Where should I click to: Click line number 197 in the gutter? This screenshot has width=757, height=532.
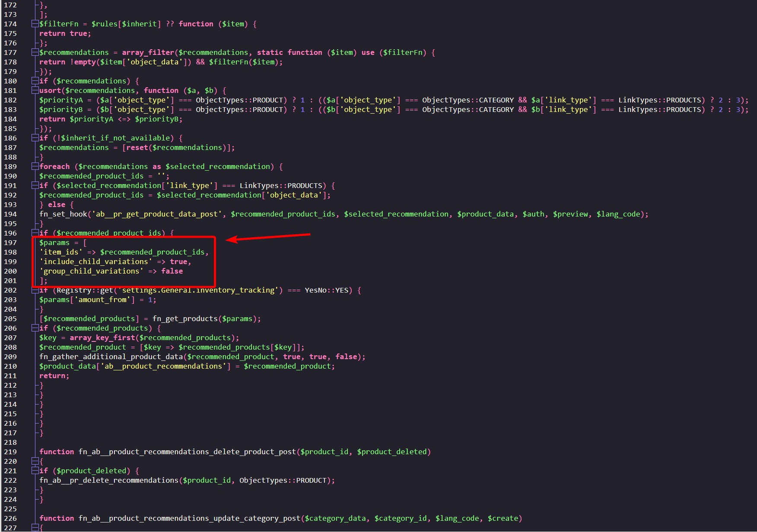click(10, 243)
